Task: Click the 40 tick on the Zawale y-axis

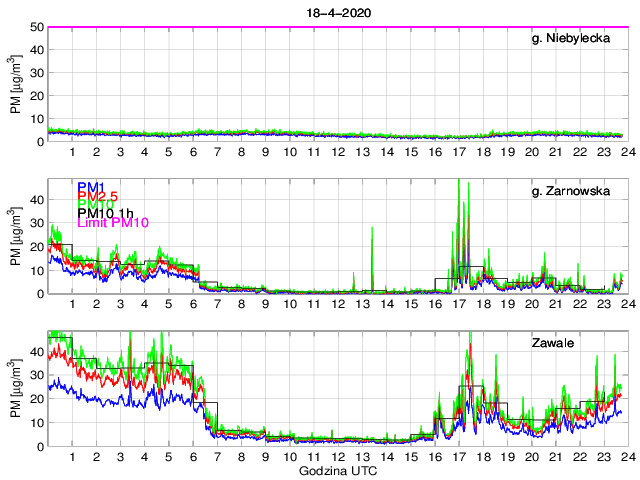Action: (x=35, y=352)
